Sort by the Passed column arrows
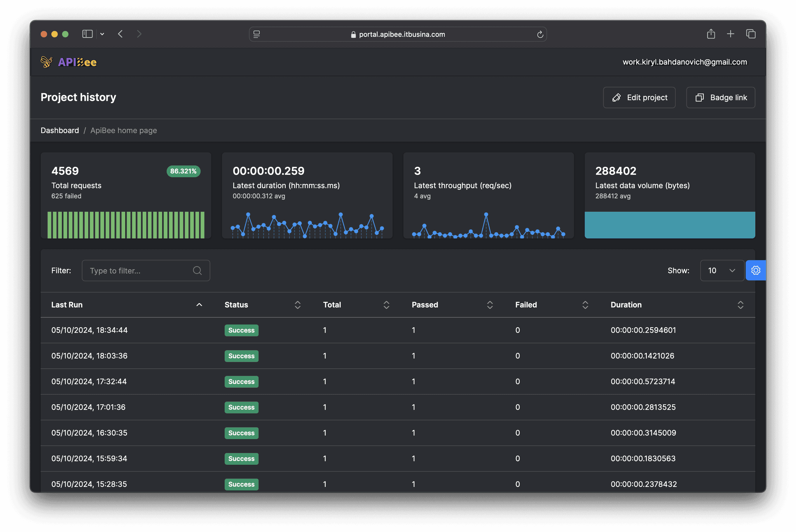 pyautogui.click(x=490, y=305)
